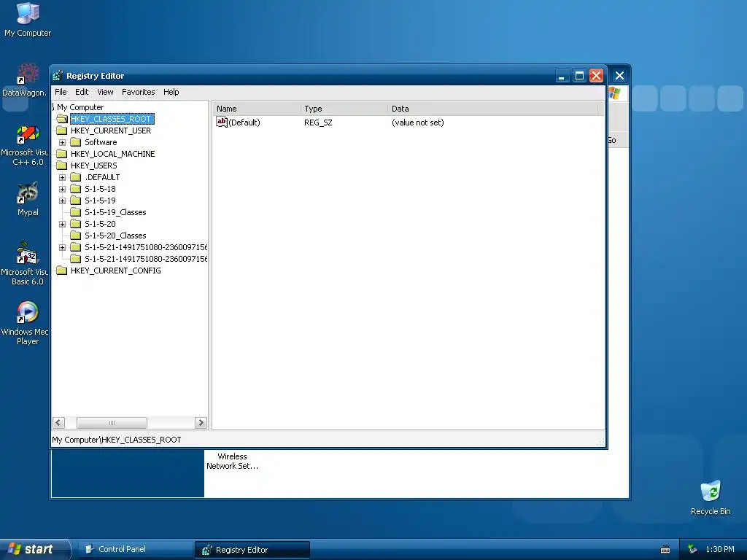Click the Type column header

coord(344,109)
